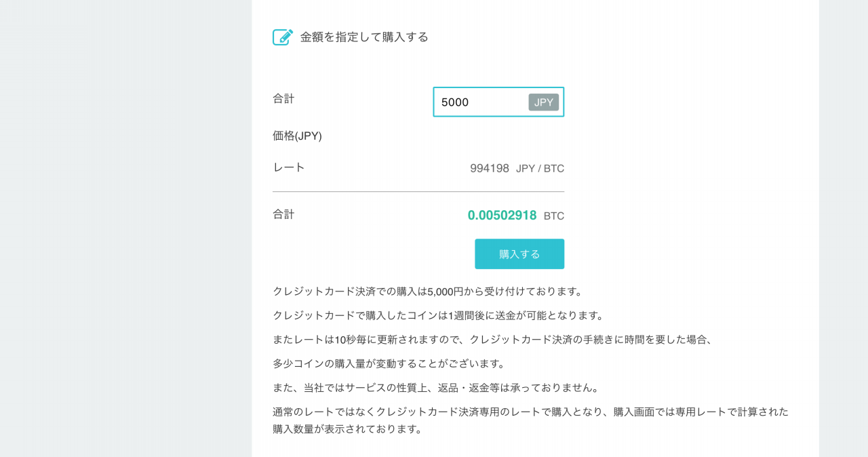Click the note about the rate updating every 10秒

[x=494, y=340]
